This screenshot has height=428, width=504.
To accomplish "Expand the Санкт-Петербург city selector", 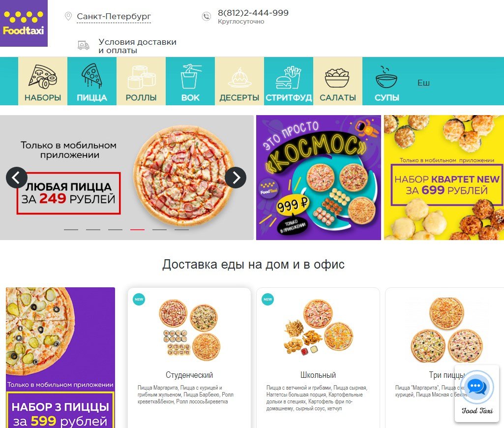I will click(x=114, y=16).
